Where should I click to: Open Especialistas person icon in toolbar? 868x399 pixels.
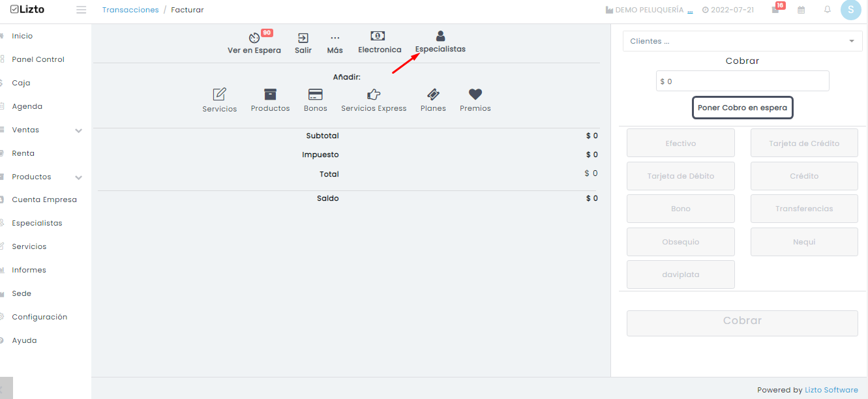click(x=441, y=37)
